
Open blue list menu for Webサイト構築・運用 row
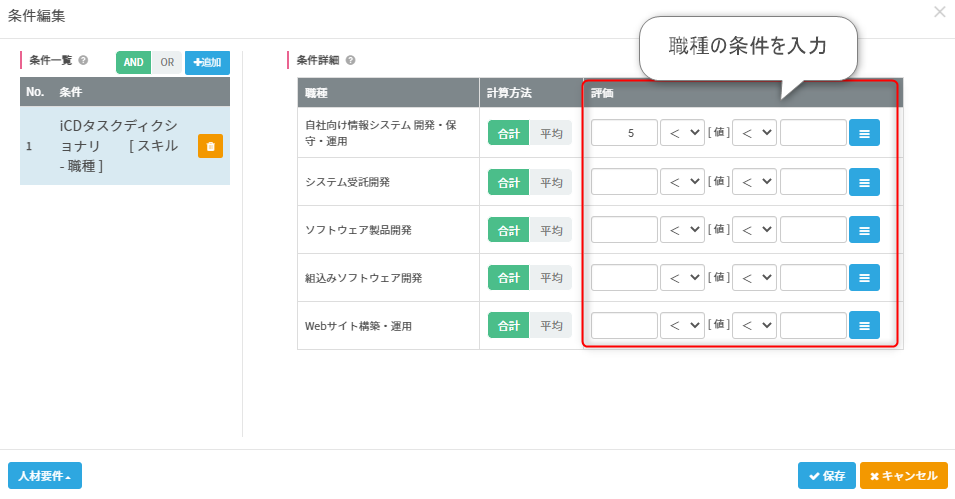click(864, 325)
